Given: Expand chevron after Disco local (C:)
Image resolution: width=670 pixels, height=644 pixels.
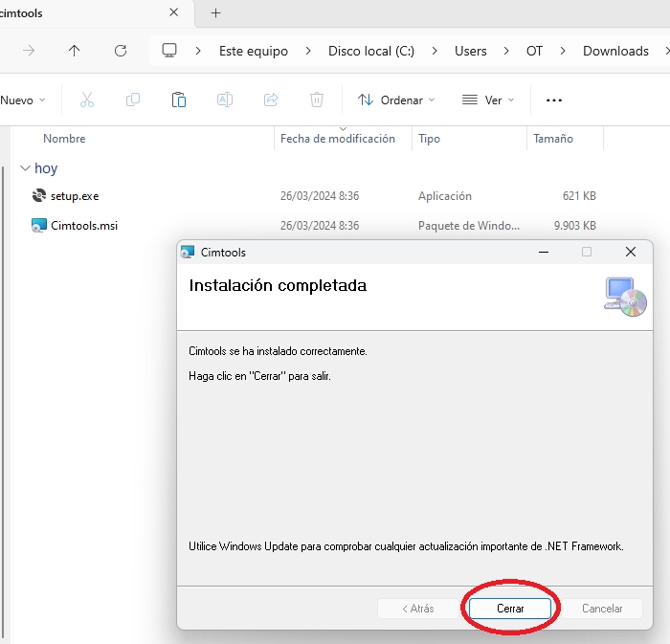Looking at the screenshot, I should (435, 51).
